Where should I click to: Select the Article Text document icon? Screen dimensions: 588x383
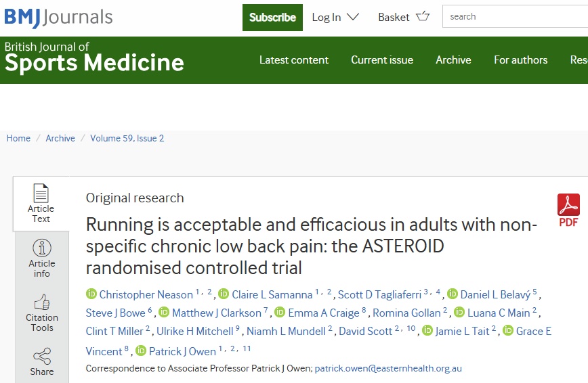41,193
